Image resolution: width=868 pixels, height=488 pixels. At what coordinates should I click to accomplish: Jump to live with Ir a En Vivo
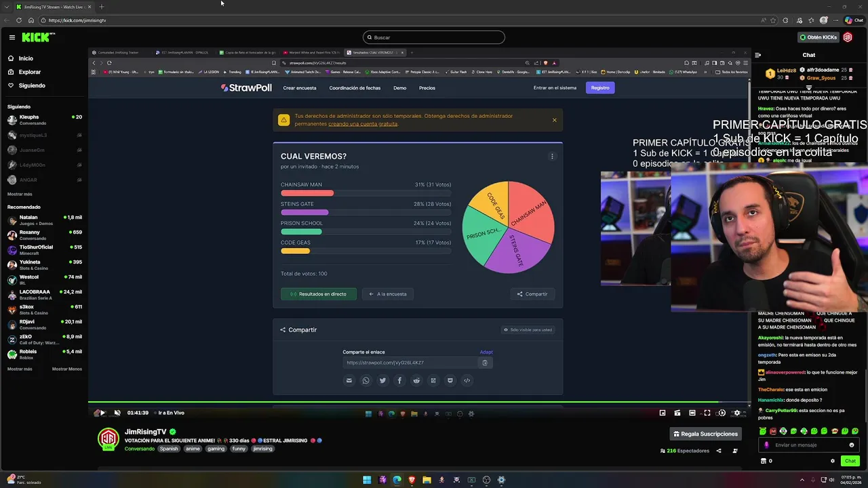click(x=171, y=413)
